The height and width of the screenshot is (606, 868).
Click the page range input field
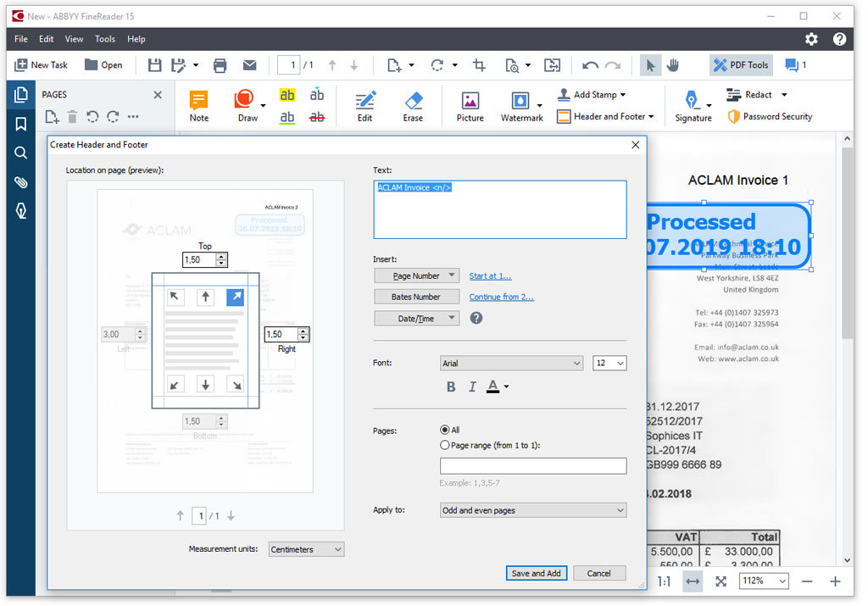[x=533, y=465]
